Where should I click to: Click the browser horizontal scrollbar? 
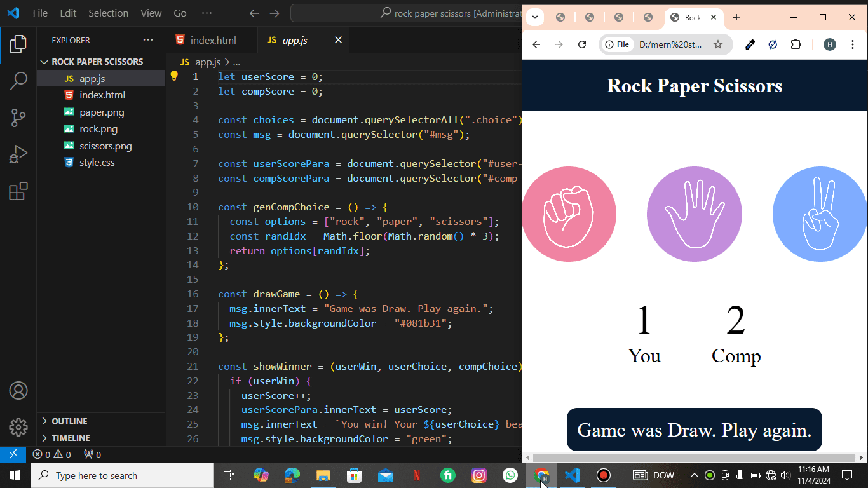[693, 457]
